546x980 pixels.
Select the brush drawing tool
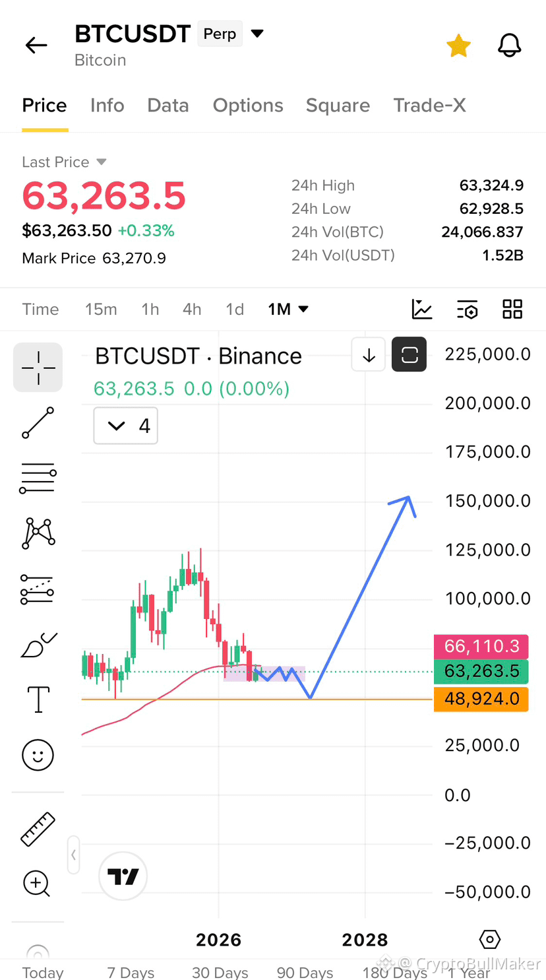pos(39,645)
